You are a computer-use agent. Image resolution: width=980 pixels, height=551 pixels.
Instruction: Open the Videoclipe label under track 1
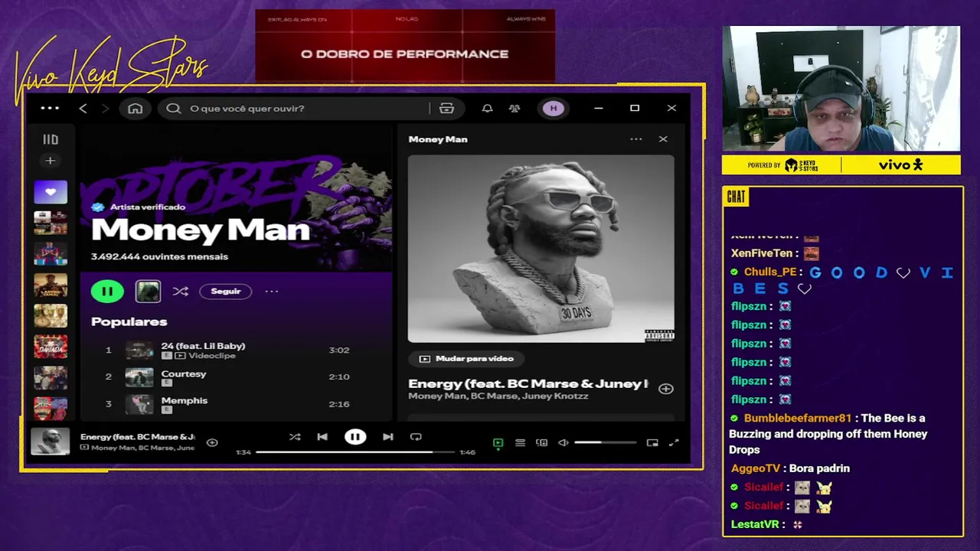point(212,356)
